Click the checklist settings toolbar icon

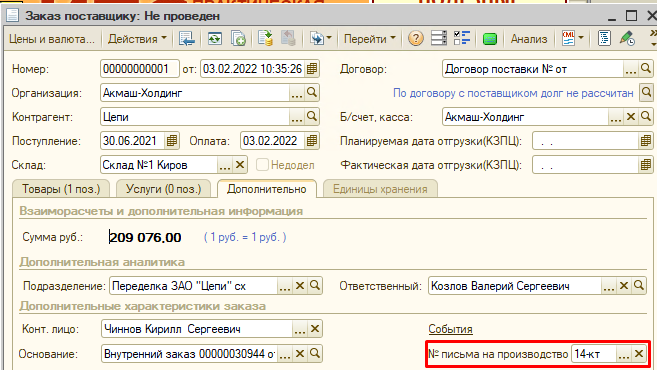tap(462, 39)
